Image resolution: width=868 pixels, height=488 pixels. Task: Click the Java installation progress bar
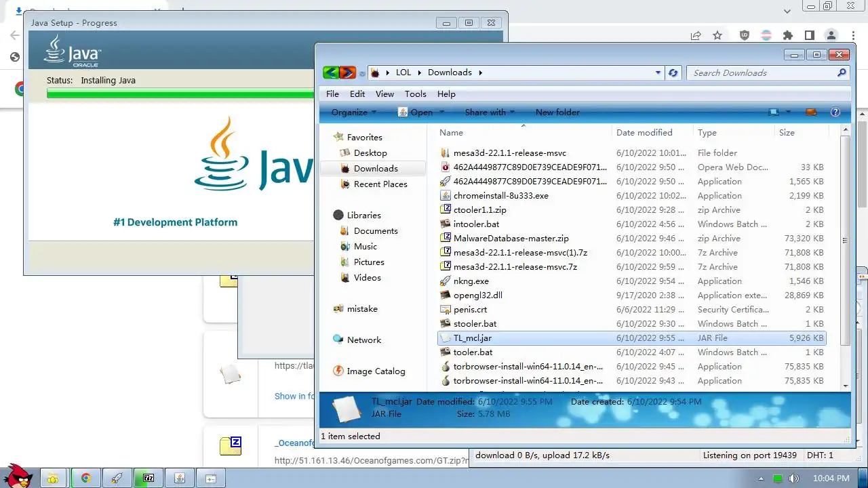tap(180, 94)
